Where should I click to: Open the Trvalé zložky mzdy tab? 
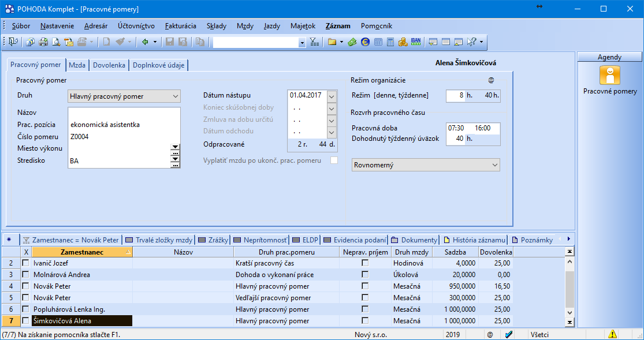pyautogui.click(x=159, y=240)
